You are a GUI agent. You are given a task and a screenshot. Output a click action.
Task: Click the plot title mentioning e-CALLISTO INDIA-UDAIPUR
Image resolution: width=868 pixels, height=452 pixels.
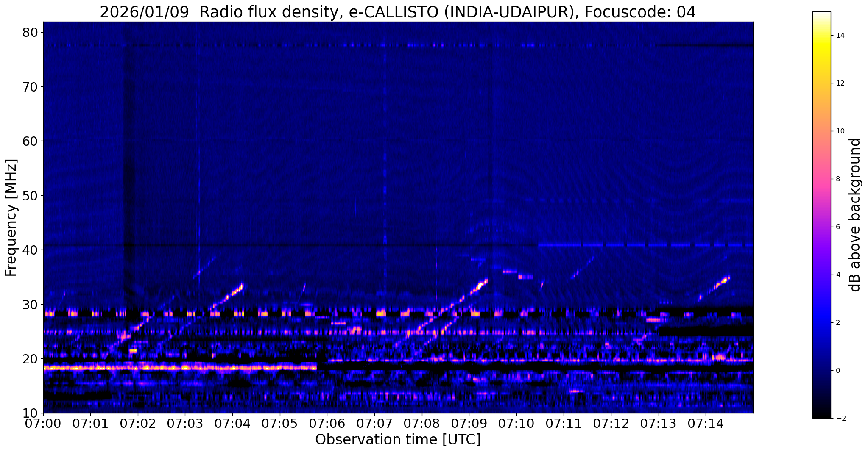pyautogui.click(x=398, y=12)
